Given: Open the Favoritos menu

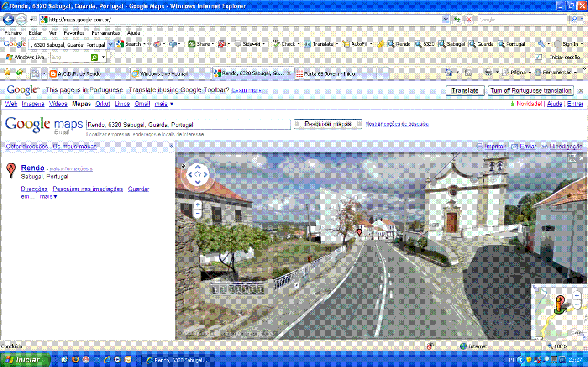Looking at the screenshot, I should (x=74, y=33).
